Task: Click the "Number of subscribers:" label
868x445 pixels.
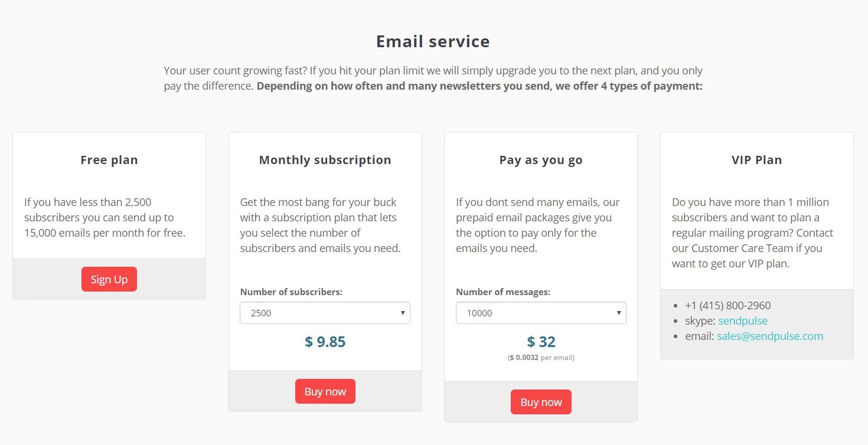Action: click(x=291, y=292)
